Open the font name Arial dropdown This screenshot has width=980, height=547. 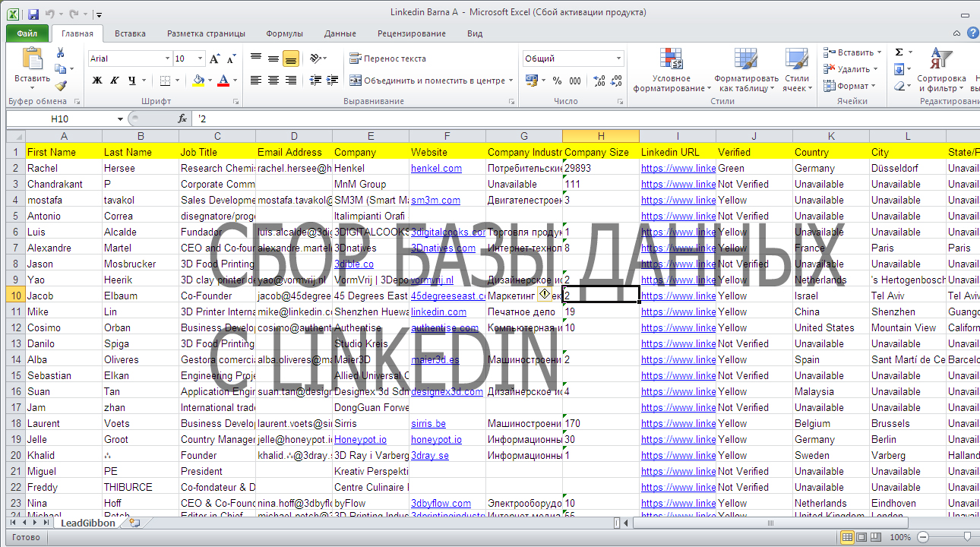click(x=168, y=58)
